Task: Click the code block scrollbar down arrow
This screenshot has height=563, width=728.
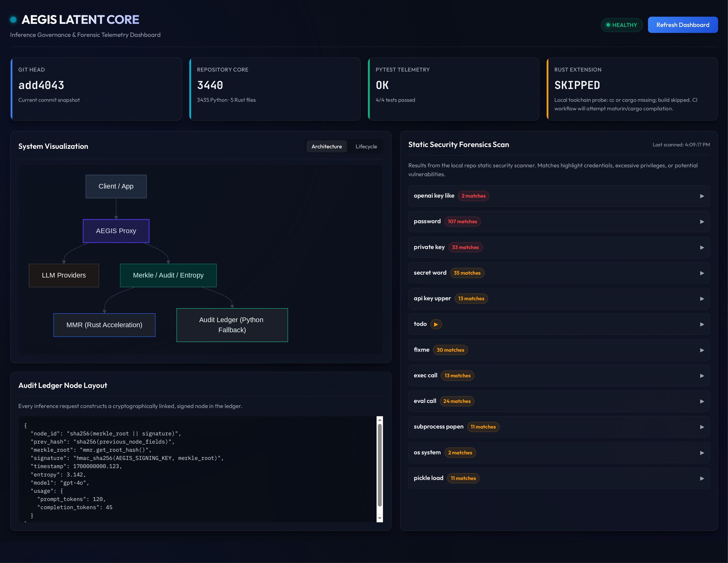Action: coord(380,518)
